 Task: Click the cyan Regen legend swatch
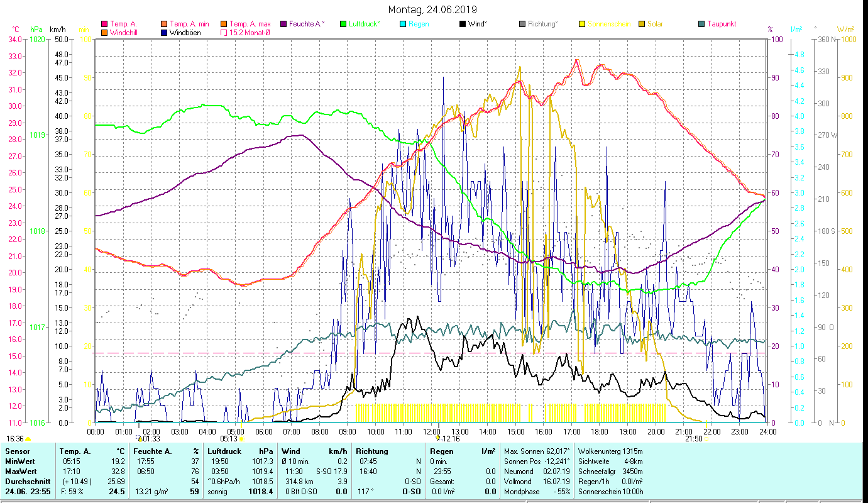(x=402, y=24)
